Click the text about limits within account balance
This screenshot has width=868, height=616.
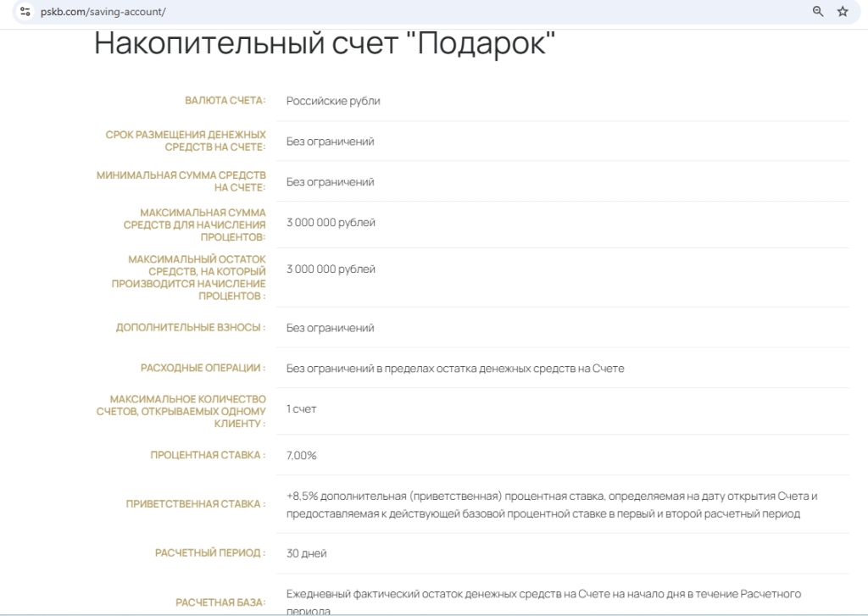click(455, 369)
